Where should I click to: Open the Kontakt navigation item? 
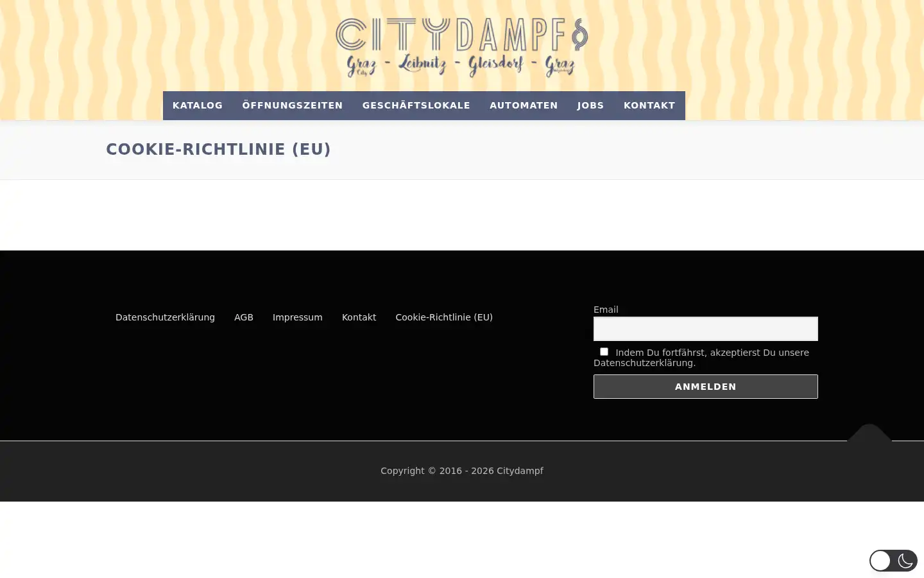649,105
